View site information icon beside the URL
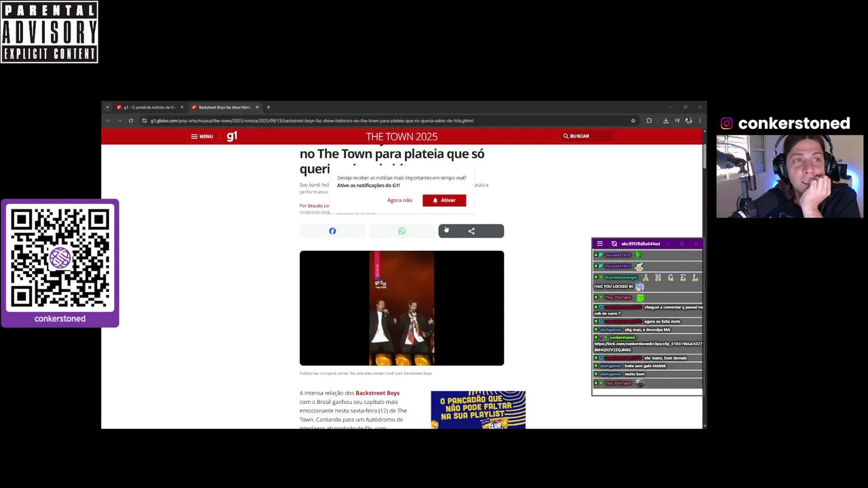868x488 pixels. pos(144,121)
